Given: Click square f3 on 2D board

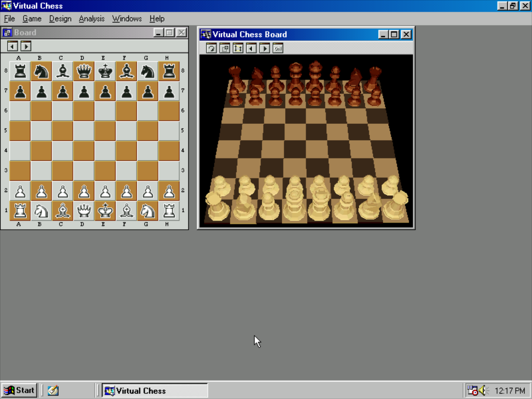Looking at the screenshot, I should (x=126, y=171).
